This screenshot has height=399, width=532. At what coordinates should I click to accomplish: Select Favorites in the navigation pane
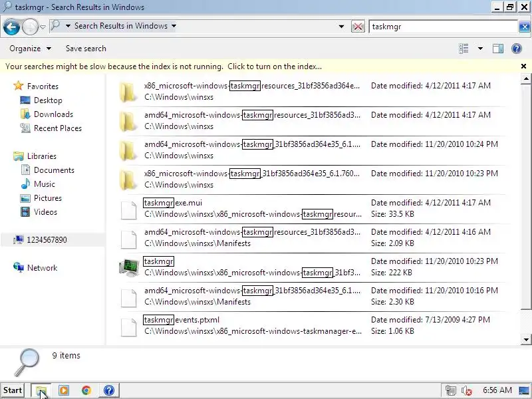click(x=43, y=86)
